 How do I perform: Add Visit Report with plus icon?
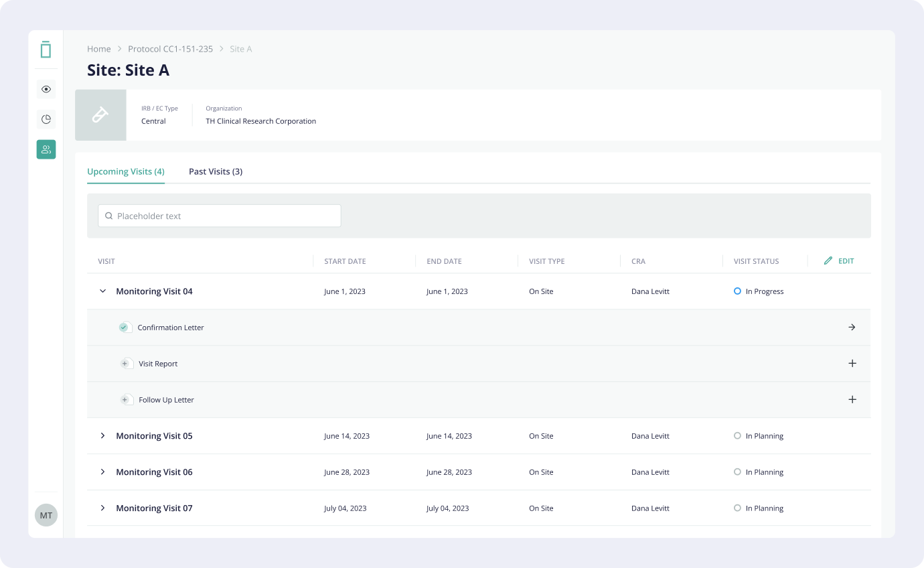[x=852, y=364]
